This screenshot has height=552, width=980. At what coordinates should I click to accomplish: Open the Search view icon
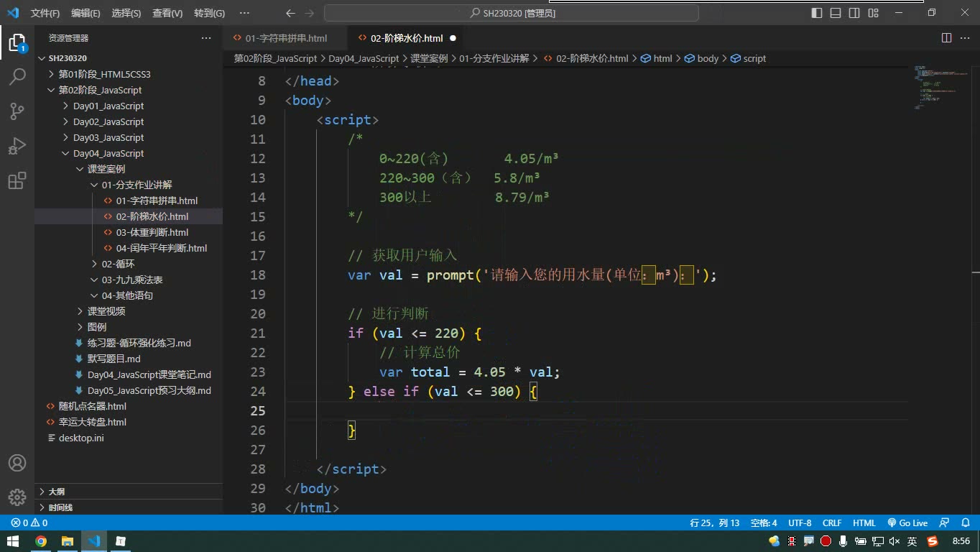pos(17,77)
